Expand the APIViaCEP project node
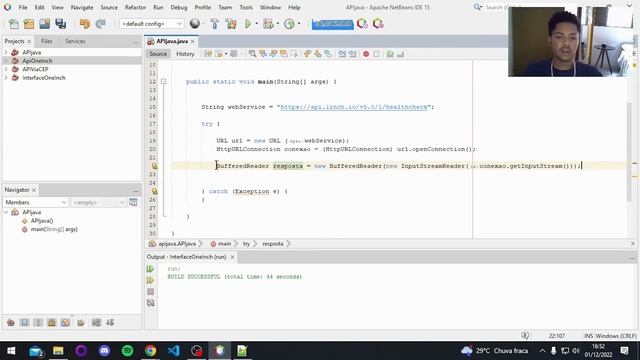The width and height of the screenshot is (640, 360). 6,69
